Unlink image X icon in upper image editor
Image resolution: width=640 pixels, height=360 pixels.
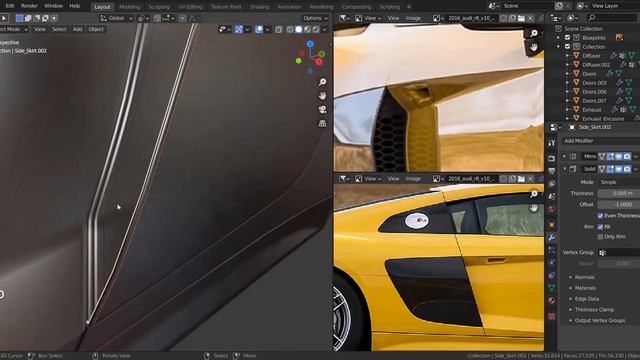(530, 18)
